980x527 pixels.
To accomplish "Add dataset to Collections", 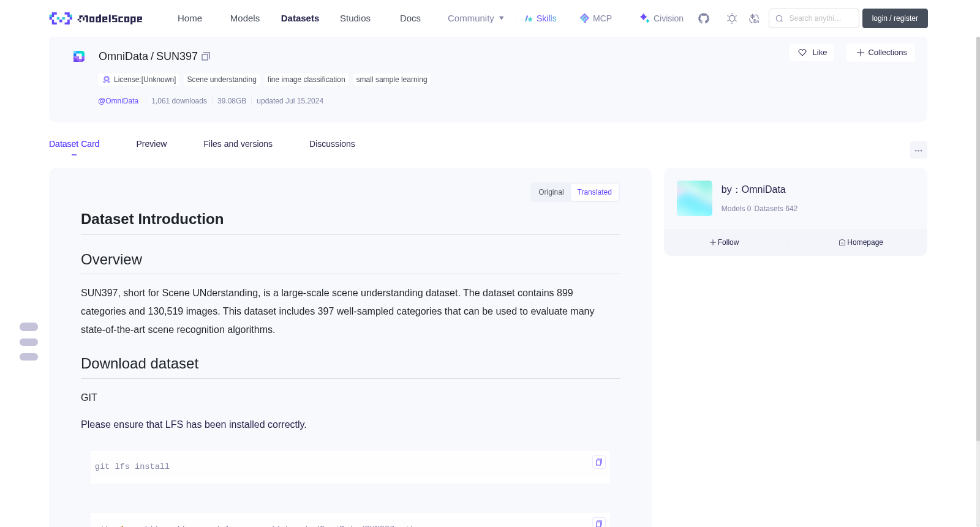I will click(x=881, y=53).
